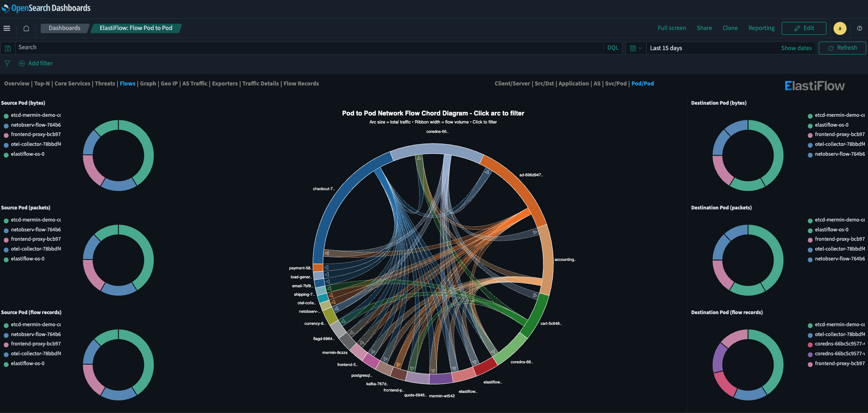Open the DQL query language selector

pos(613,47)
